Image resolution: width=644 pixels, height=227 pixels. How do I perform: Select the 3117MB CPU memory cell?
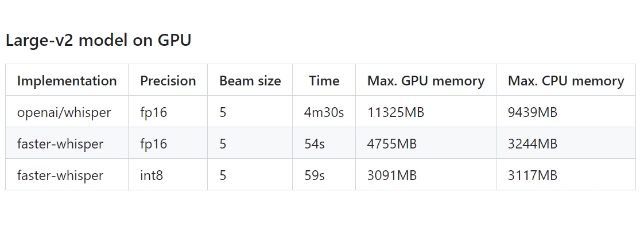(x=533, y=175)
